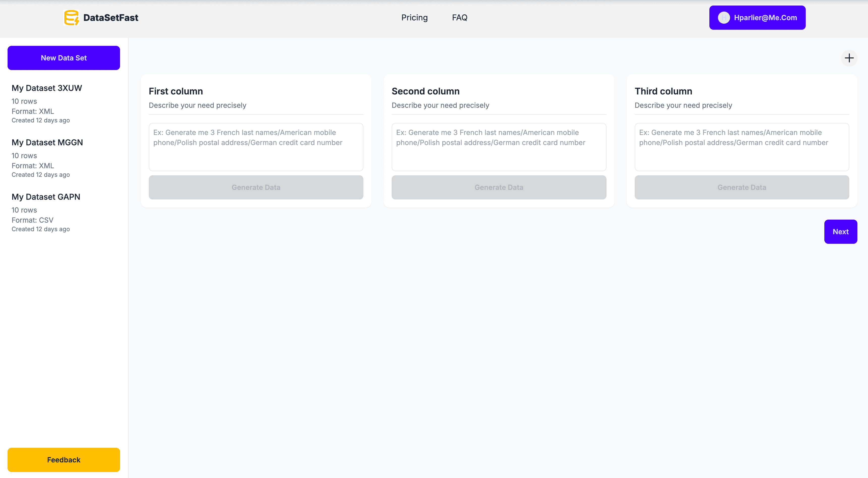This screenshot has height=478, width=868.
Task: Focus the Third column description field
Action: tap(741, 147)
